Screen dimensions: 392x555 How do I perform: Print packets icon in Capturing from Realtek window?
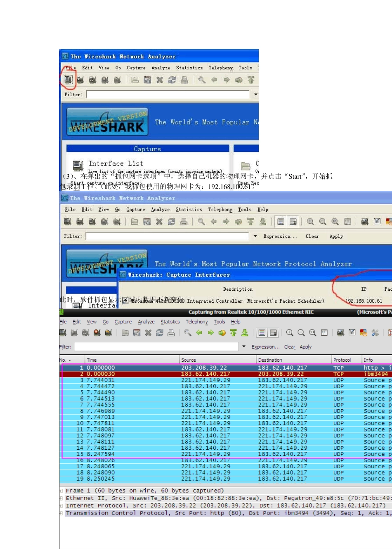(x=171, y=333)
